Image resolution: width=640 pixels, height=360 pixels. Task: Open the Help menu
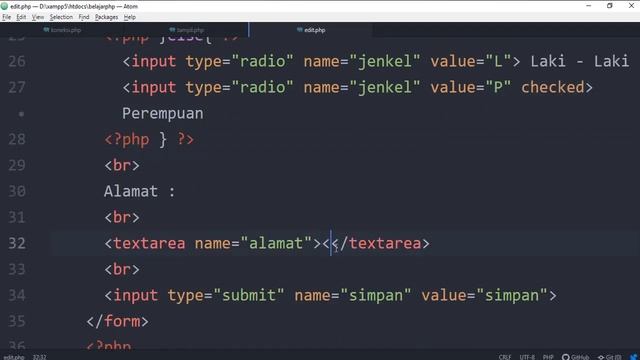click(x=129, y=17)
